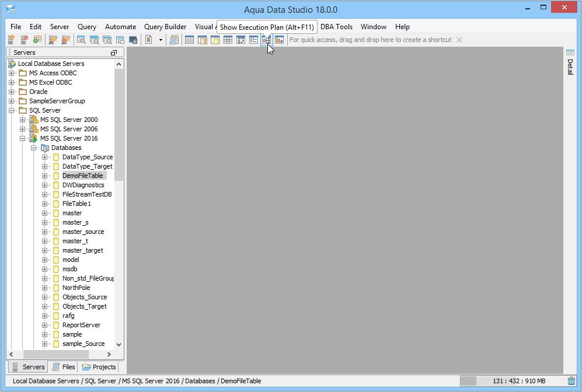The width and height of the screenshot is (582, 392).
Task: Expand MS SQL Server 2000 node
Action: [x=22, y=120]
